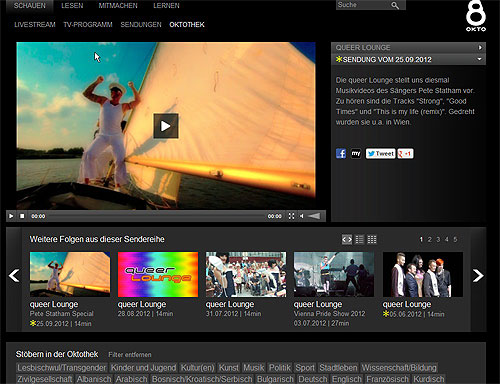Viewport: 500px width, 384px height.
Task: Click the Google +1 button
Action: click(x=405, y=154)
